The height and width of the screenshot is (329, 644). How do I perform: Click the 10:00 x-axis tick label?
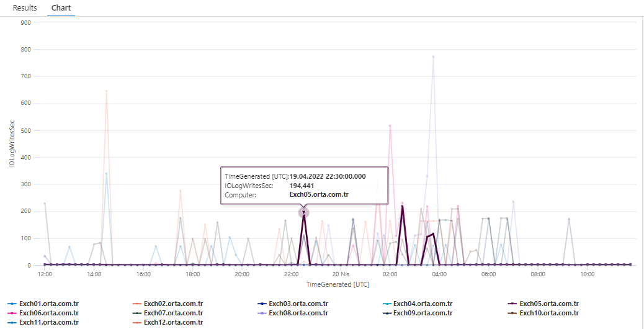[587, 274]
